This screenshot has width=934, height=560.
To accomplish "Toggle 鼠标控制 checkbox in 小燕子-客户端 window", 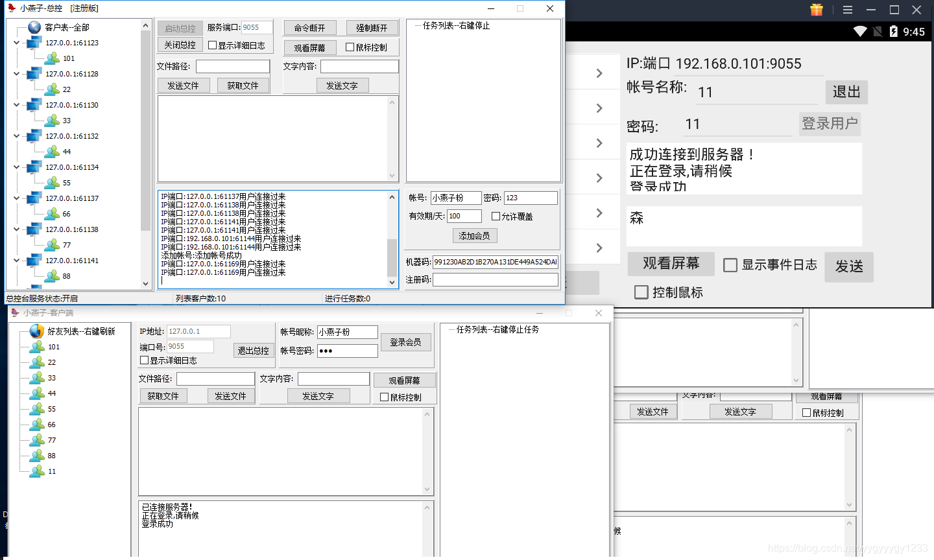I will click(x=385, y=397).
